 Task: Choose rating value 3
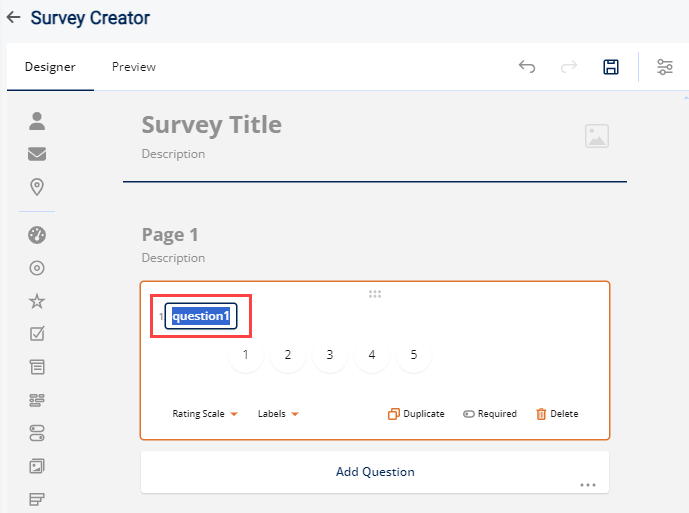pos(329,355)
